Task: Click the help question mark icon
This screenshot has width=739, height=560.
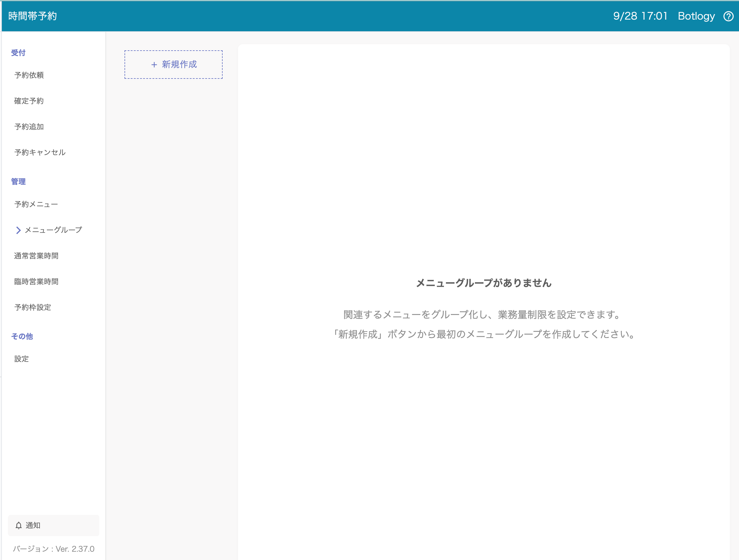Action: [728, 16]
